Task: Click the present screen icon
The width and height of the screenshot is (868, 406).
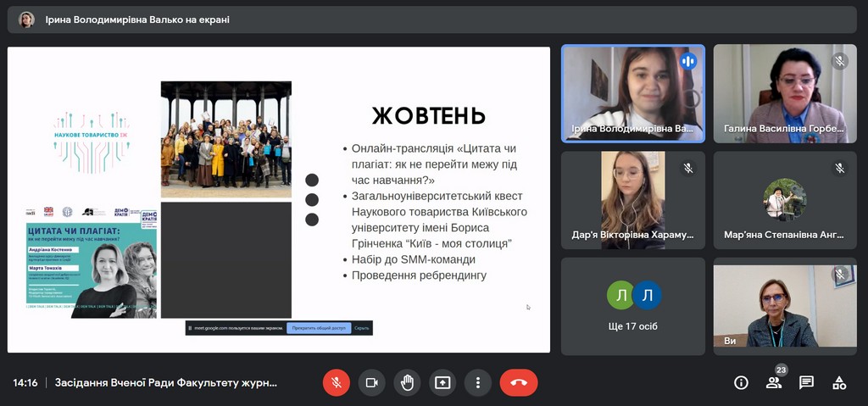Action: pyautogui.click(x=442, y=382)
